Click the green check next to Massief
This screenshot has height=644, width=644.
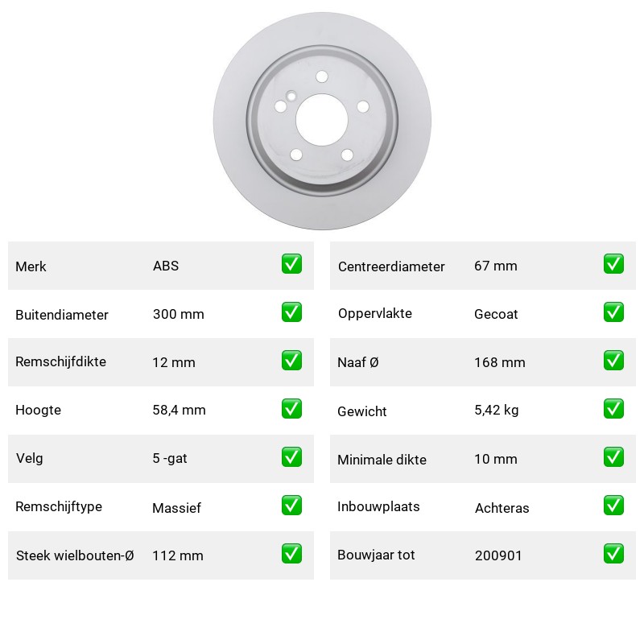tap(291, 506)
